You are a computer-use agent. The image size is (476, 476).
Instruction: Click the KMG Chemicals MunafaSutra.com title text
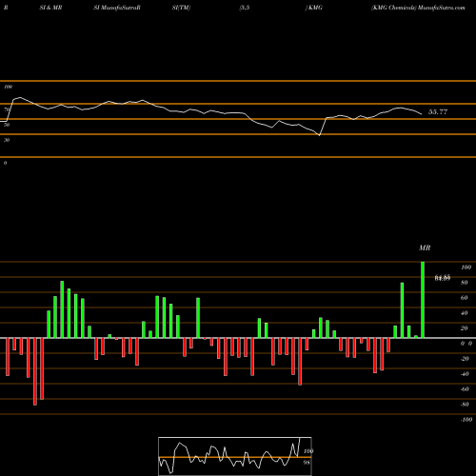point(418,8)
